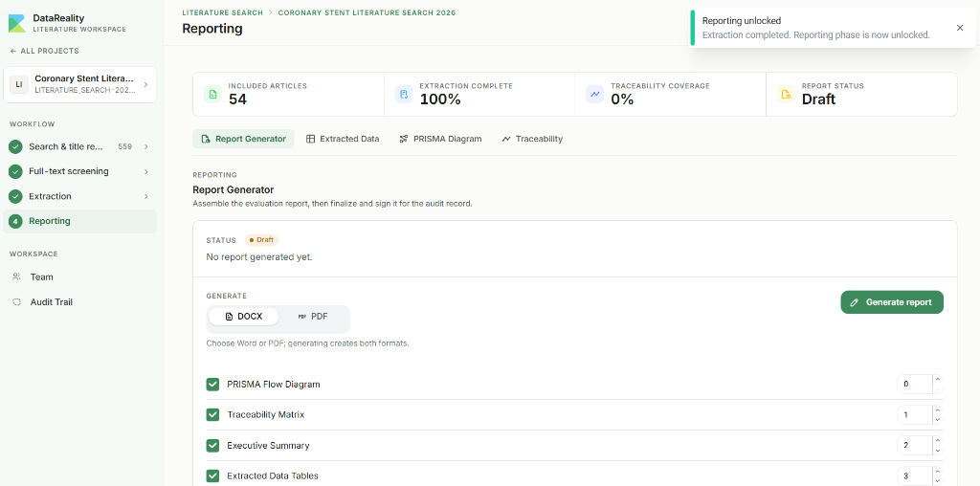Expand the Full-text screening step chevron
This screenshot has width=980, height=486.
click(145, 172)
